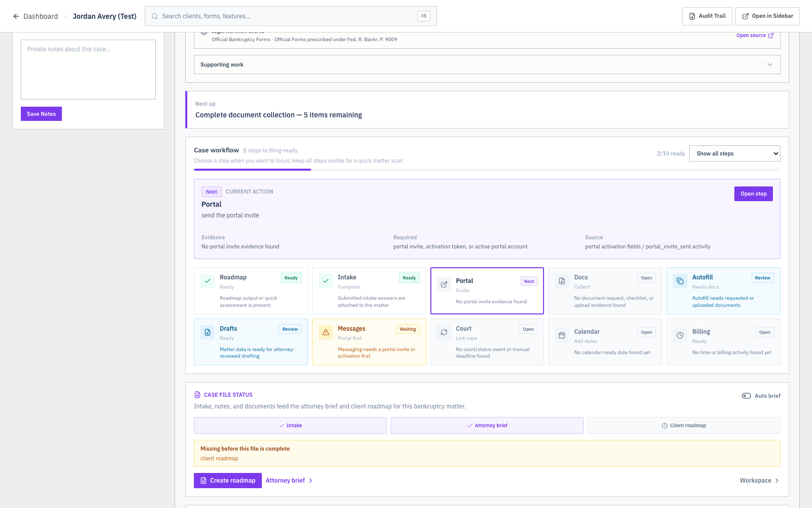Click the Calendar Open badge
812x508 pixels.
click(647, 332)
